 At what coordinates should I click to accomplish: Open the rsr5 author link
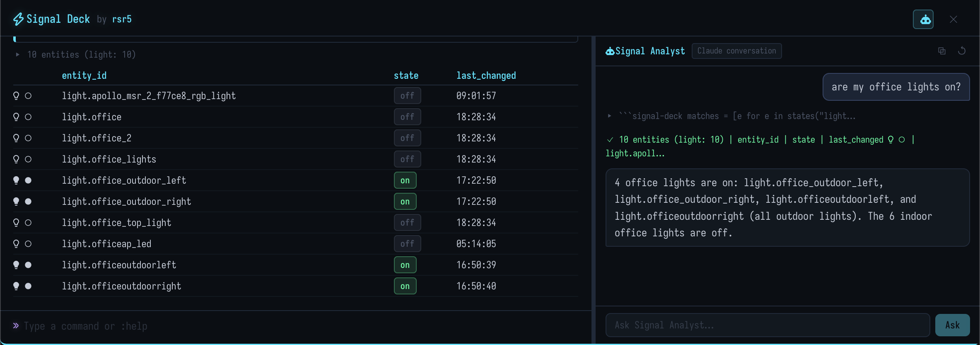(x=122, y=19)
